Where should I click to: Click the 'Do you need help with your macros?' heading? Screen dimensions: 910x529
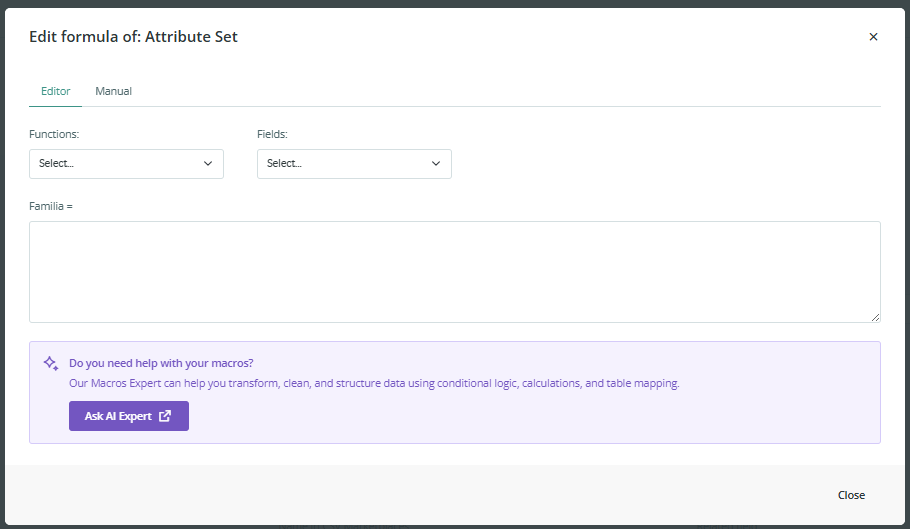pos(160,364)
